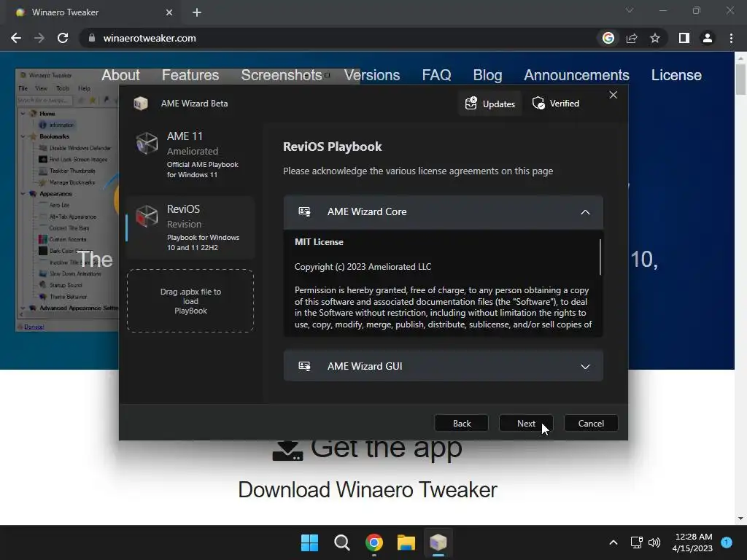Reload the Winaero Tweaker page
This screenshot has width=747, height=560.
click(x=63, y=38)
